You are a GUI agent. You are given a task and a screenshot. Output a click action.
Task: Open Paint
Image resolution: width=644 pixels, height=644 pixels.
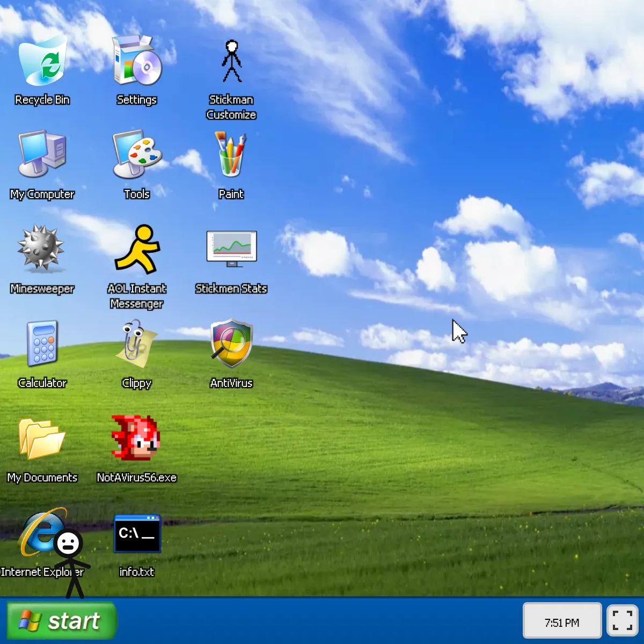231,156
